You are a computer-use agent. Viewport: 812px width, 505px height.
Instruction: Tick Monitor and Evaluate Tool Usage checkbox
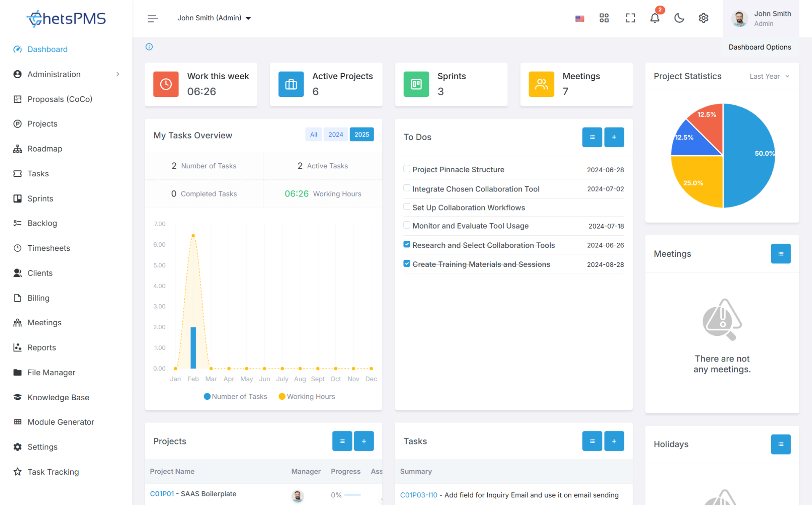tap(407, 225)
